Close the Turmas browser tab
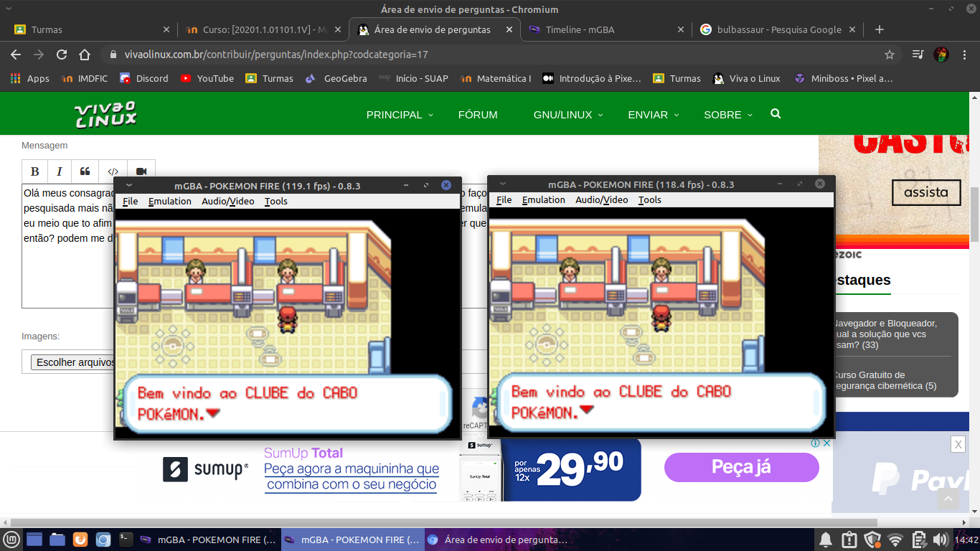 coord(166,29)
